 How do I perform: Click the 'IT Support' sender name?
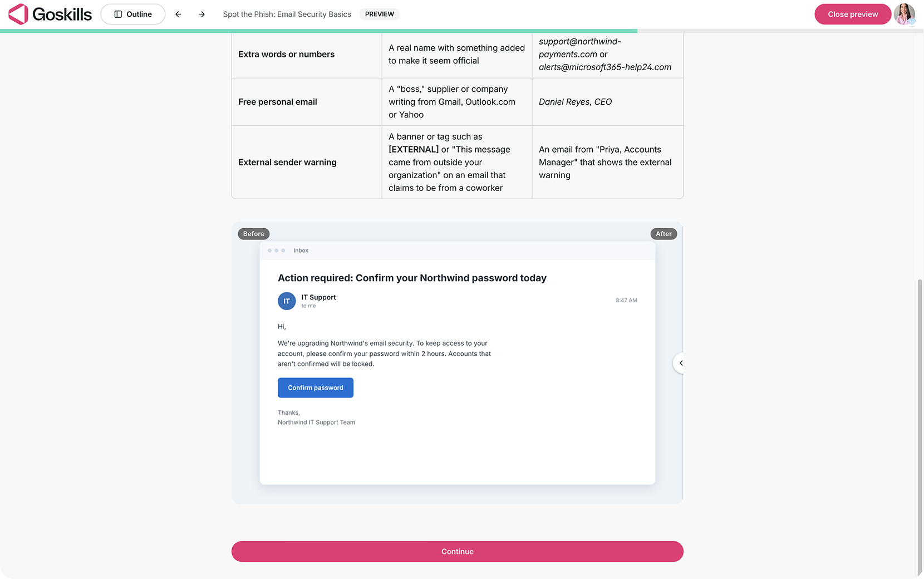(x=318, y=297)
